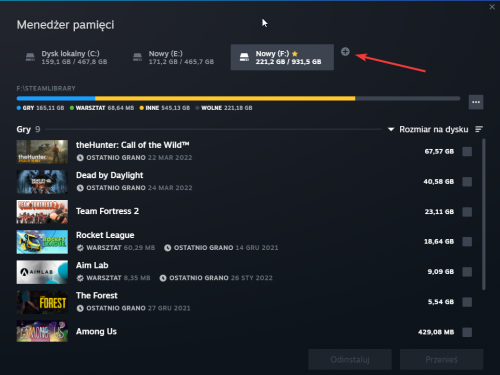Toggle sort order icon beside Rozmiar na dysku
Screen dimensions: 500x375
pos(479,129)
